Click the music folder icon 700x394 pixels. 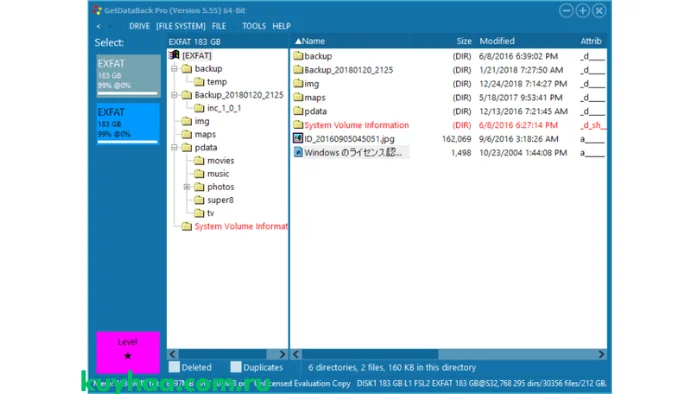tap(199, 174)
